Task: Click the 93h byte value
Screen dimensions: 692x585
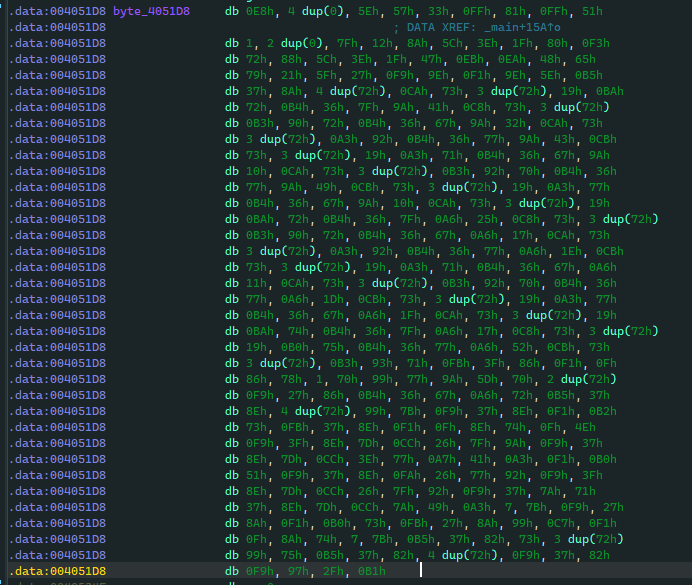Action: tap(382, 363)
